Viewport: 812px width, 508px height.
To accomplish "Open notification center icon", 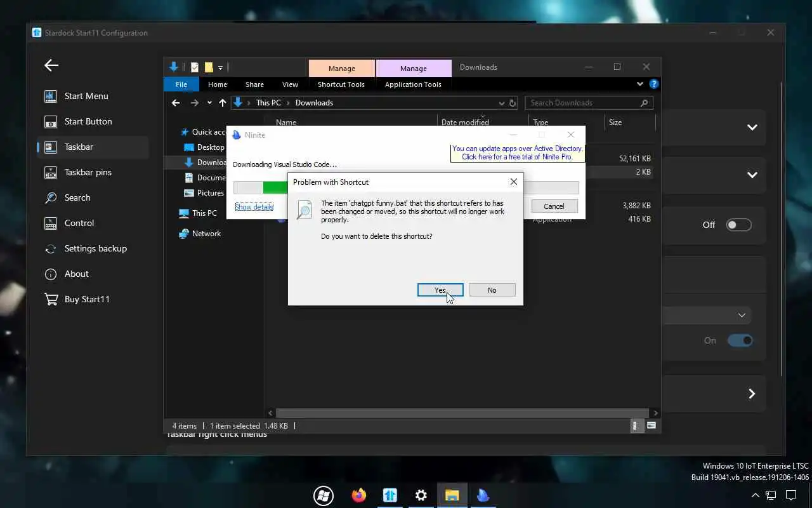I will tap(791, 495).
